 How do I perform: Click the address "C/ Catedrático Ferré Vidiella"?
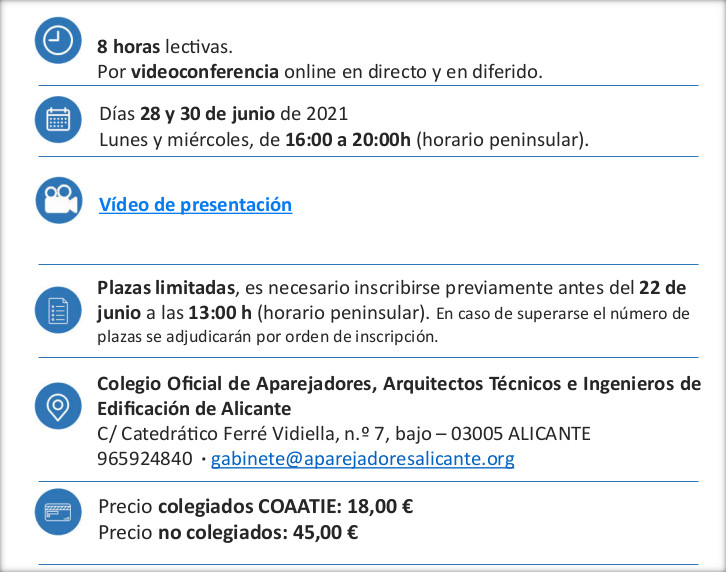click(215, 434)
